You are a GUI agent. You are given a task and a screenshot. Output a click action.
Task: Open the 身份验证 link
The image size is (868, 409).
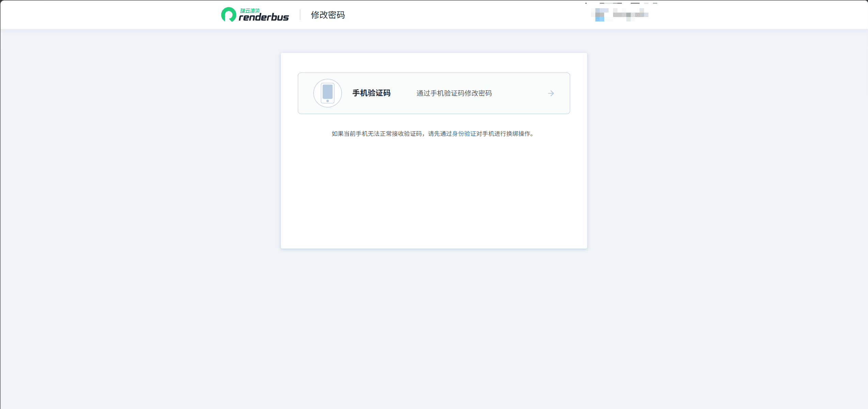click(x=464, y=134)
